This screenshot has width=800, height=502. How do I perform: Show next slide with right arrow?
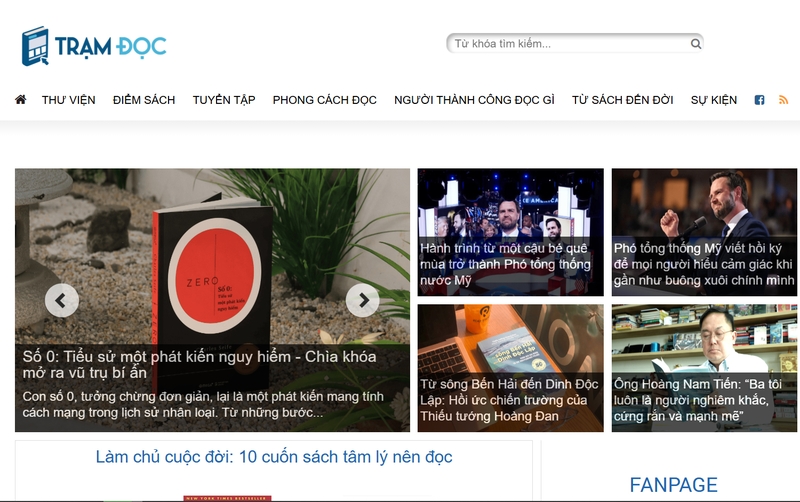pos(363,300)
